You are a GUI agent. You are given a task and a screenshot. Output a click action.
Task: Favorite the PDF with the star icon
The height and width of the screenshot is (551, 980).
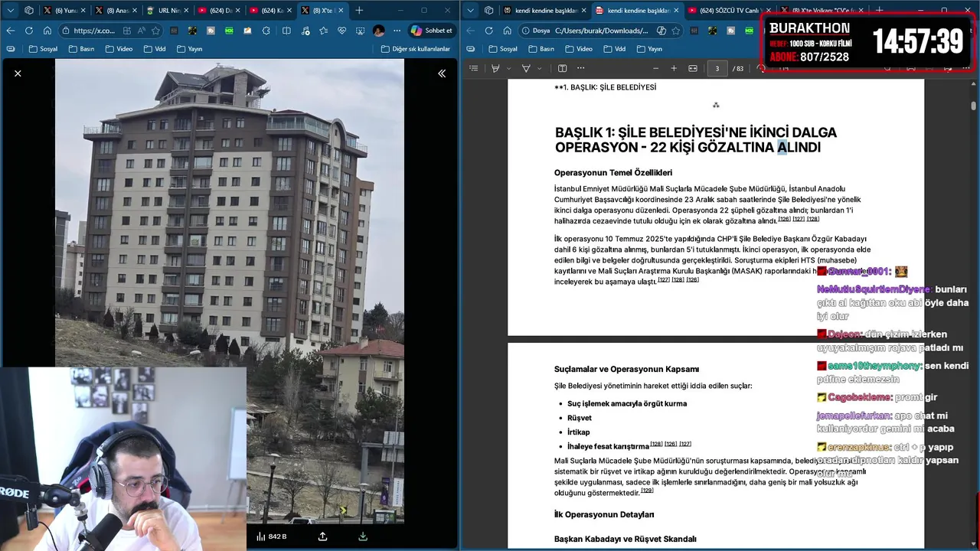[x=677, y=31]
